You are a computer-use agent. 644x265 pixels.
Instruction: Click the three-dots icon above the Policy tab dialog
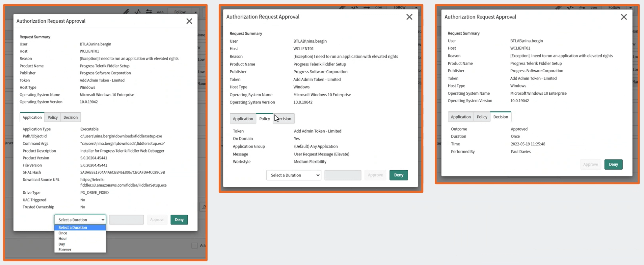tap(379, 7)
